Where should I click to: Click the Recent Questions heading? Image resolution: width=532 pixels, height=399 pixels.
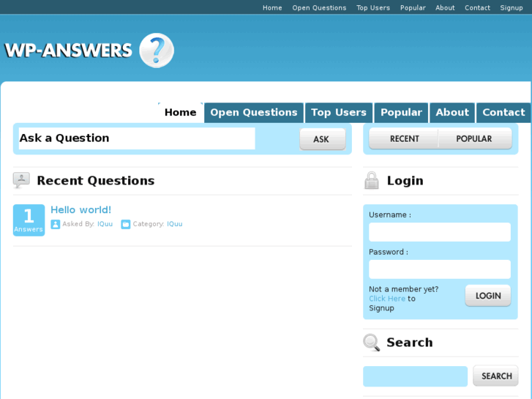[96, 181]
